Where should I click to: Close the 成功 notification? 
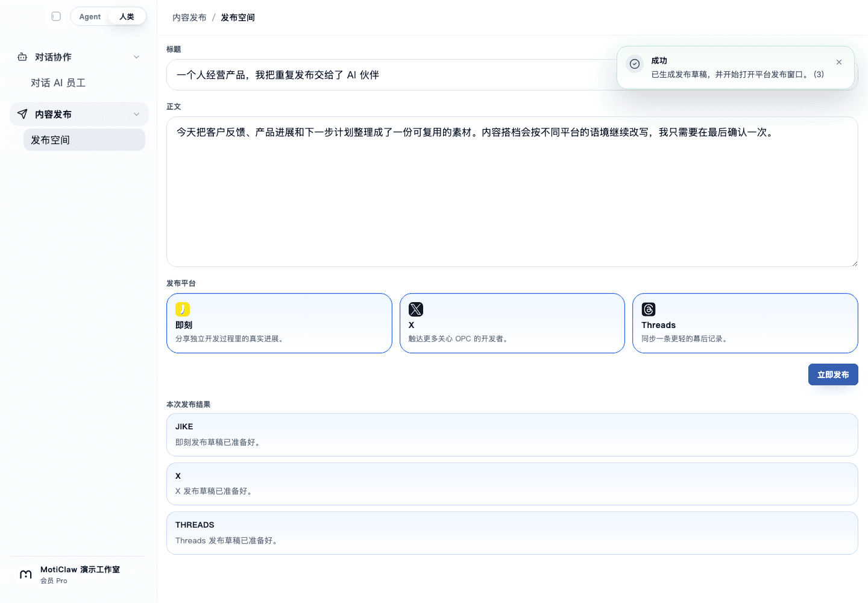839,62
